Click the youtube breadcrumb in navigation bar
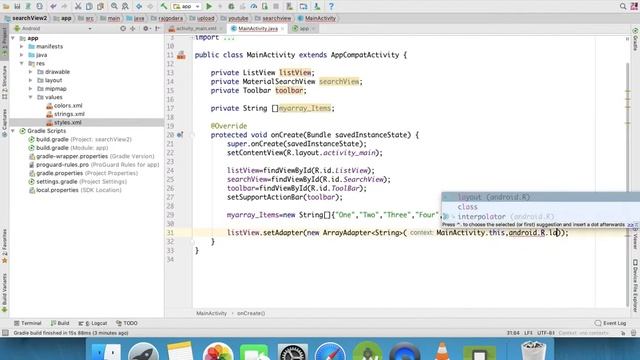640x360 pixels. pos(235,18)
